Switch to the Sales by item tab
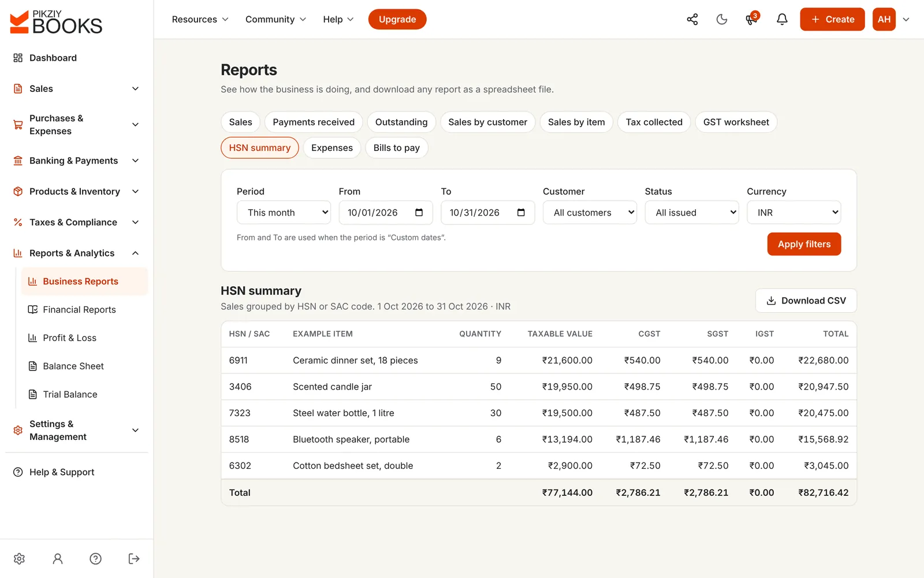 click(576, 122)
